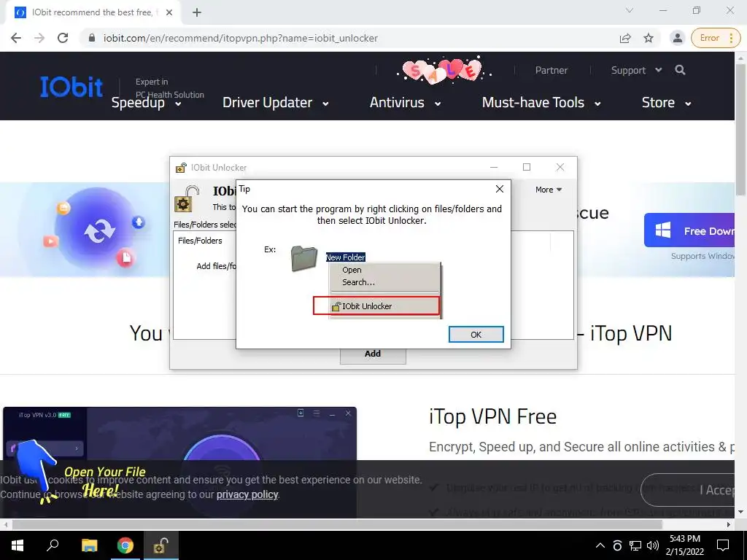
Task: Open the Support dropdown
Action: pos(636,71)
